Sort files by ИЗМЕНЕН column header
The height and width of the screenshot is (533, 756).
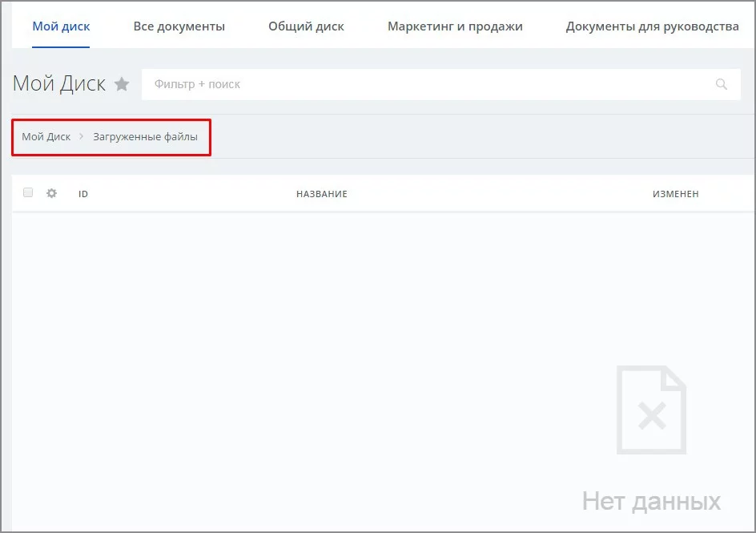(675, 194)
